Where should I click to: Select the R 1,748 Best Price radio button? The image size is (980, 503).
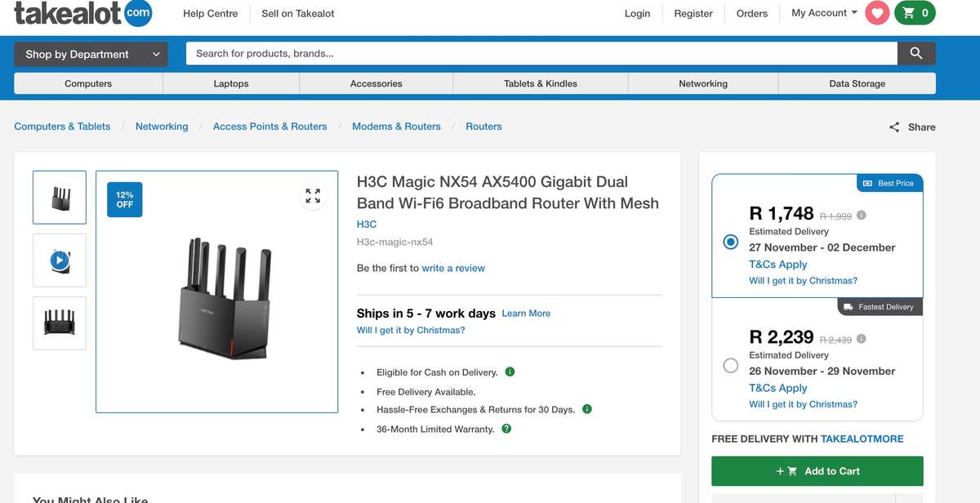pos(731,242)
